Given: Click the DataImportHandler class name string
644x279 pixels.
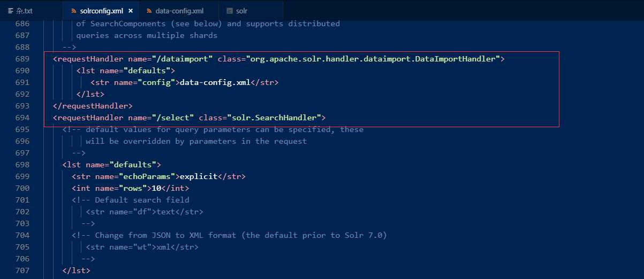Looking at the screenshot, I should coord(374,59).
